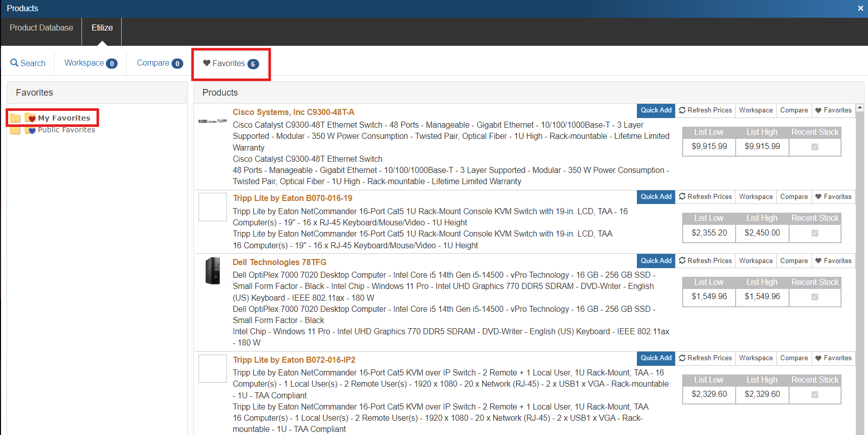Viewport: 868px width, 435px height.
Task: Open the Public Favorites folder icon
Action: (x=31, y=130)
